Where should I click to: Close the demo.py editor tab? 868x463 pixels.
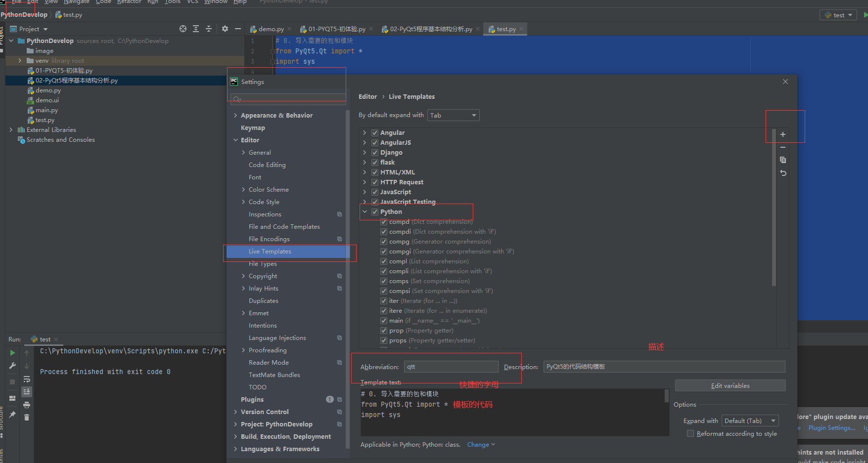coord(290,29)
